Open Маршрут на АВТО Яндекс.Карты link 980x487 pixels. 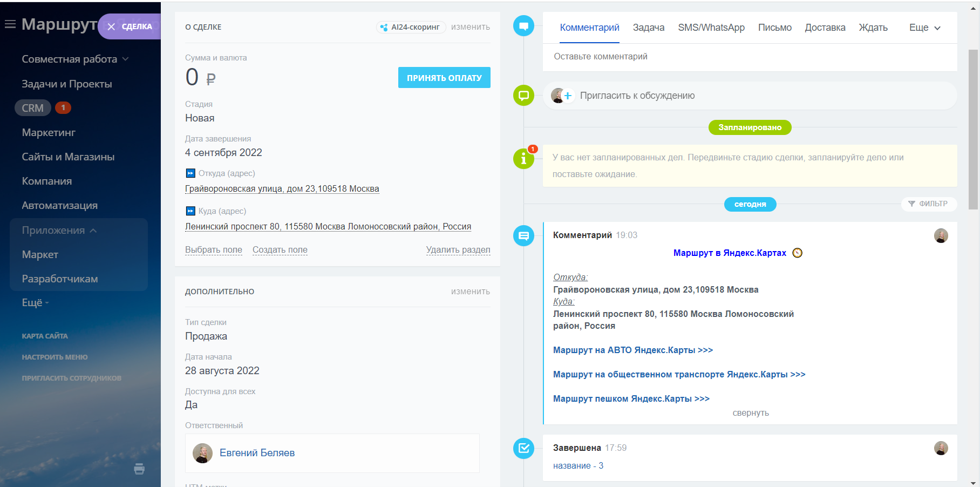633,350
